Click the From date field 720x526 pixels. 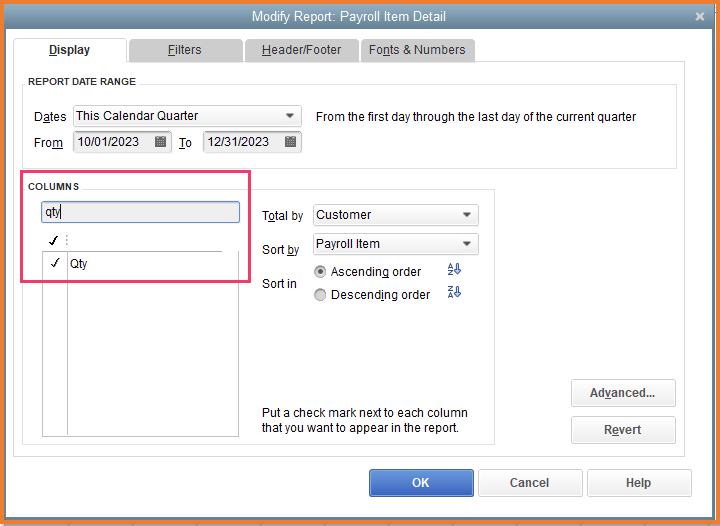[x=112, y=142]
